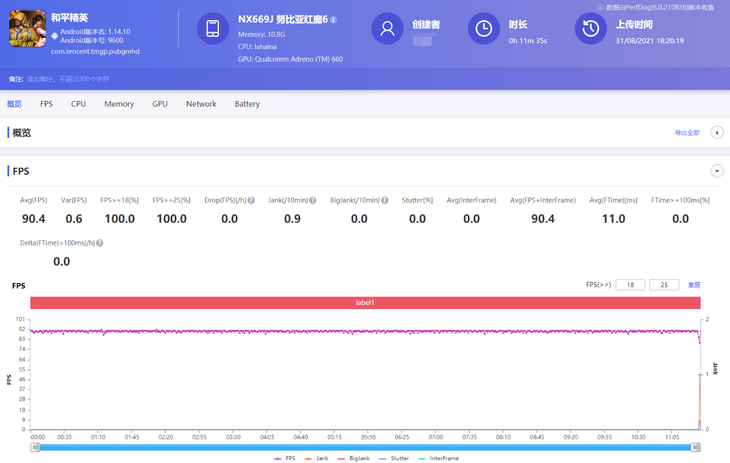Click the Memory: 10.9G text

(261, 34)
